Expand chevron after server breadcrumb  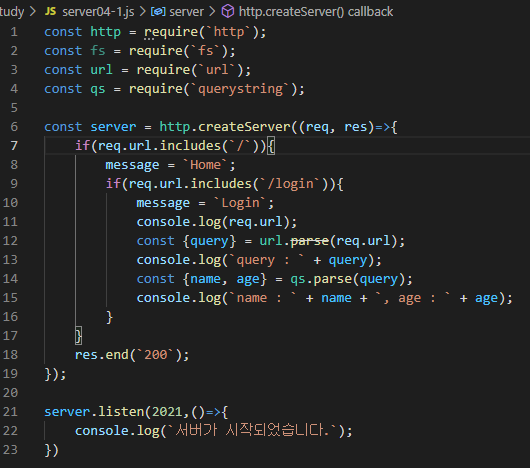click(x=212, y=12)
